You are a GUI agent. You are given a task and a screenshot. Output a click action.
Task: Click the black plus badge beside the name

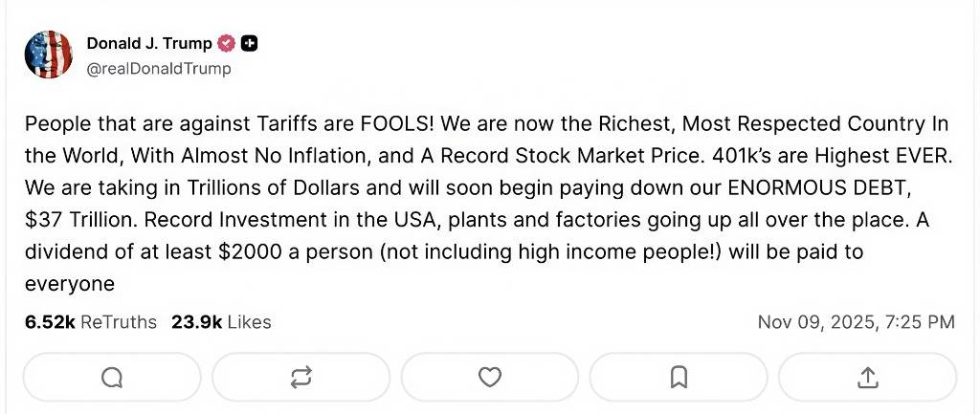pyautogui.click(x=249, y=43)
